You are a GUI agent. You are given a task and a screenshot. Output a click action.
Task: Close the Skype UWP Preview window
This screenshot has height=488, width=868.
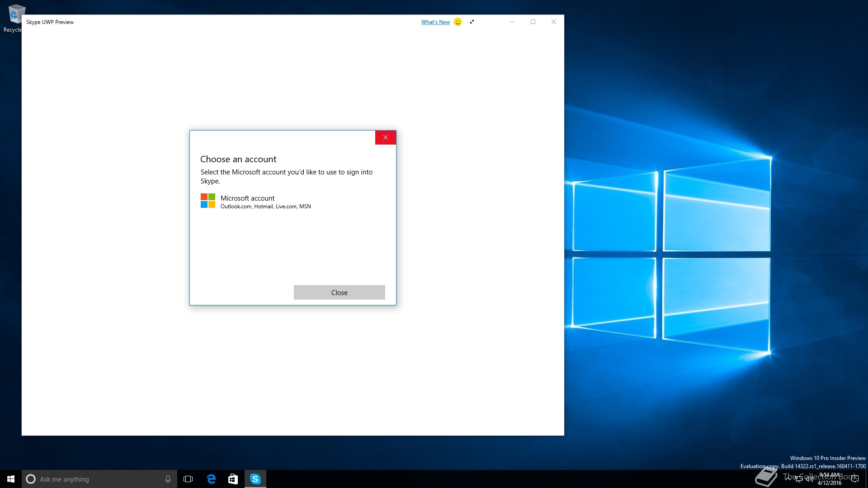pos(554,22)
